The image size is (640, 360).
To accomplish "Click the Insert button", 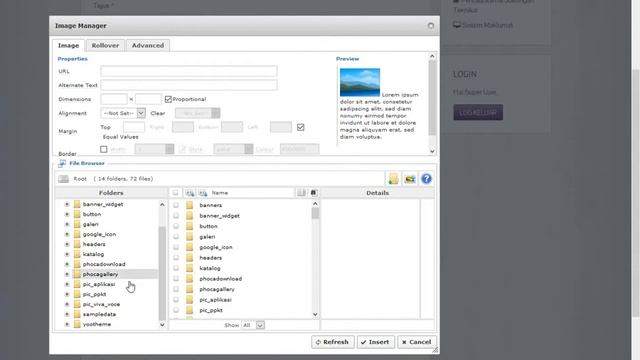I will tap(376, 342).
